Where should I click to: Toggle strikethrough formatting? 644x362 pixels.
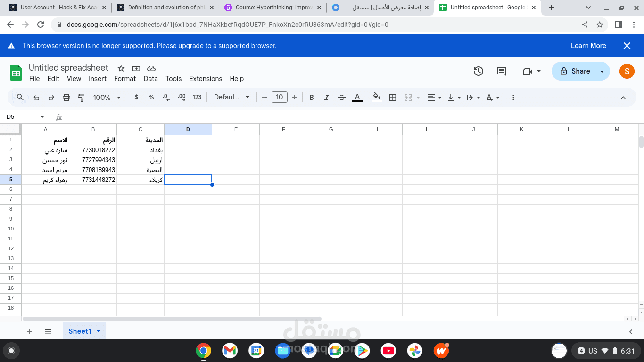pos(342,97)
